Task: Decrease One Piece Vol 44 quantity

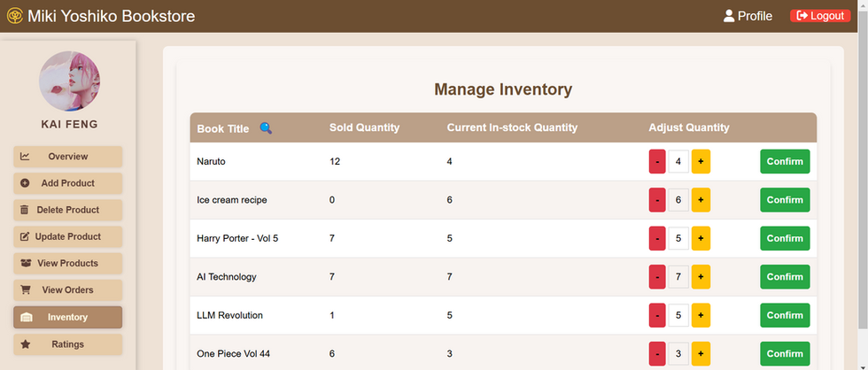Action: [x=657, y=353]
